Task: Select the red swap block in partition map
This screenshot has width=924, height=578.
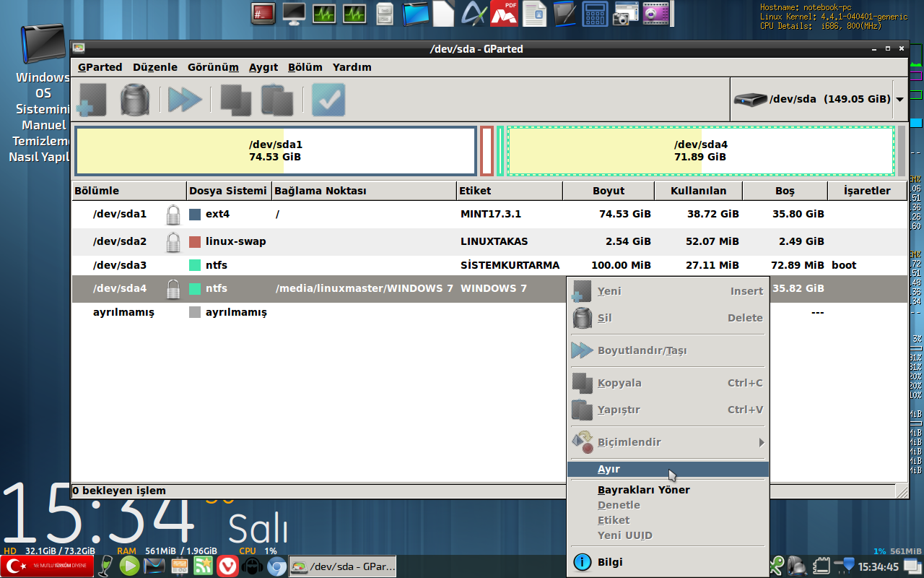Action: point(487,151)
